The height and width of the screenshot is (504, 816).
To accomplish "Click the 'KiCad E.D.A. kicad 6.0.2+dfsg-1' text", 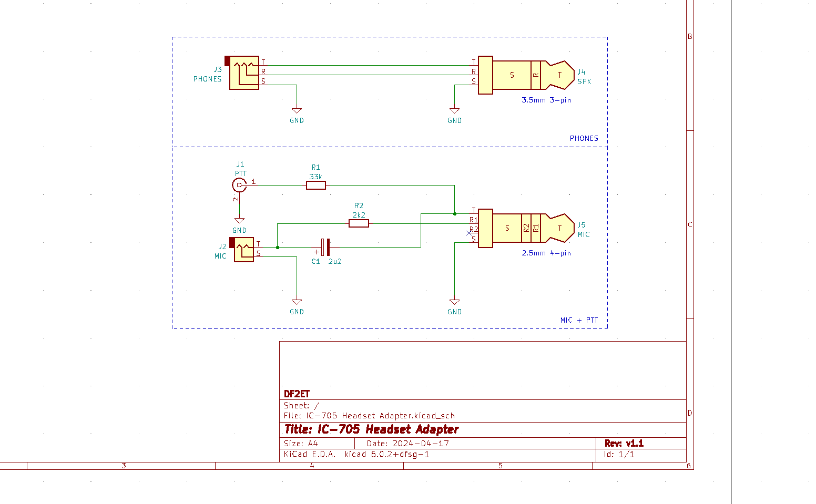I will coord(356,455).
